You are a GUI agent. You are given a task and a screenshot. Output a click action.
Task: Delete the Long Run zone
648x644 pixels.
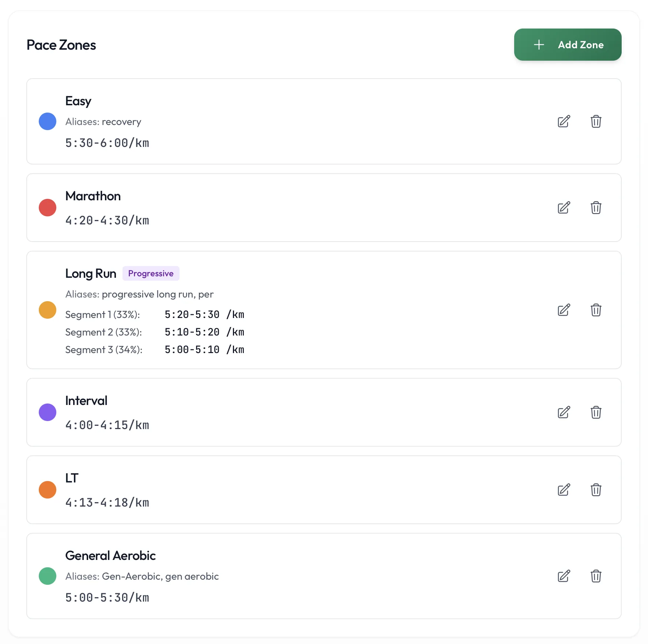(596, 310)
